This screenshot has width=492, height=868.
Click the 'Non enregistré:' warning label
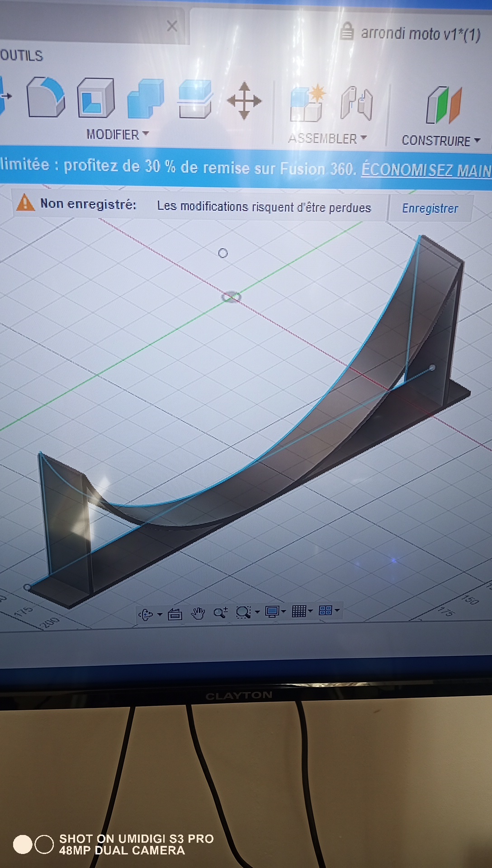point(88,204)
